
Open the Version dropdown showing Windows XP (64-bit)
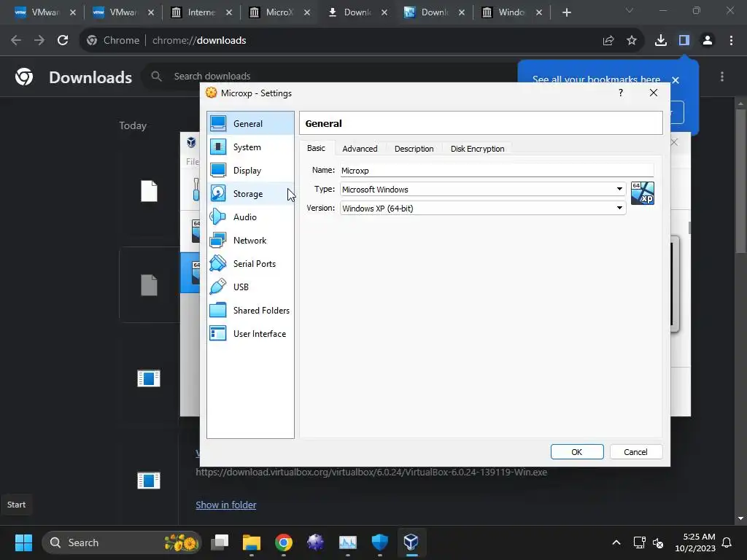(483, 208)
